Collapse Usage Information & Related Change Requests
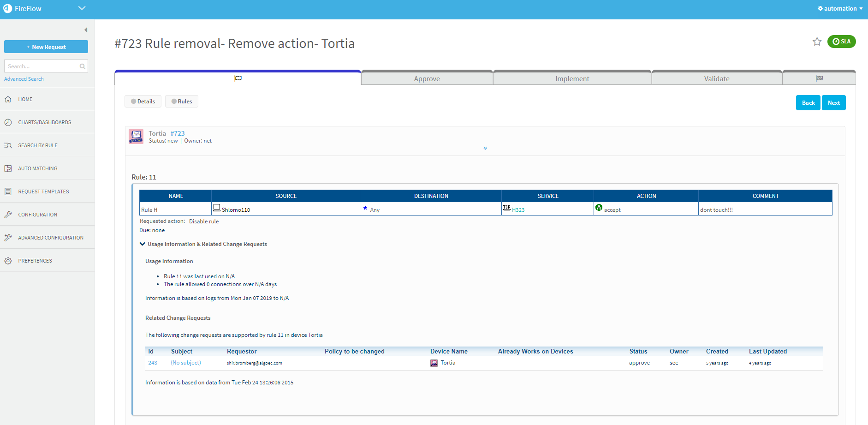The width and height of the screenshot is (868, 425). 143,244
